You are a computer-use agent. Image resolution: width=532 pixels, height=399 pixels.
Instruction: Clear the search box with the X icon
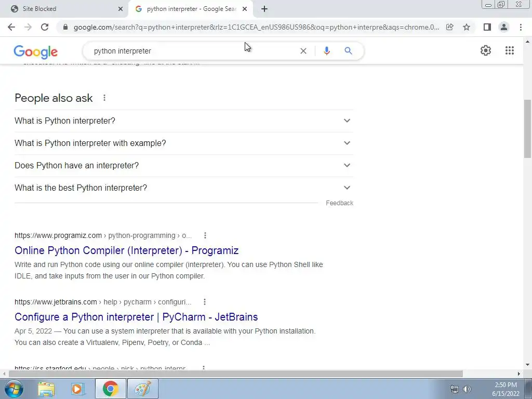(x=303, y=51)
